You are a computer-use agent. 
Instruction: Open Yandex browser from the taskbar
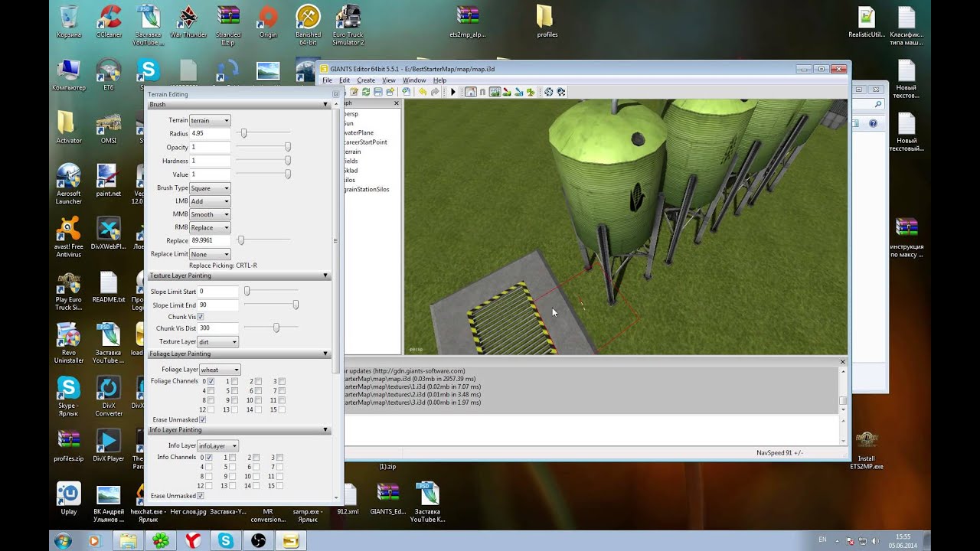[193, 541]
